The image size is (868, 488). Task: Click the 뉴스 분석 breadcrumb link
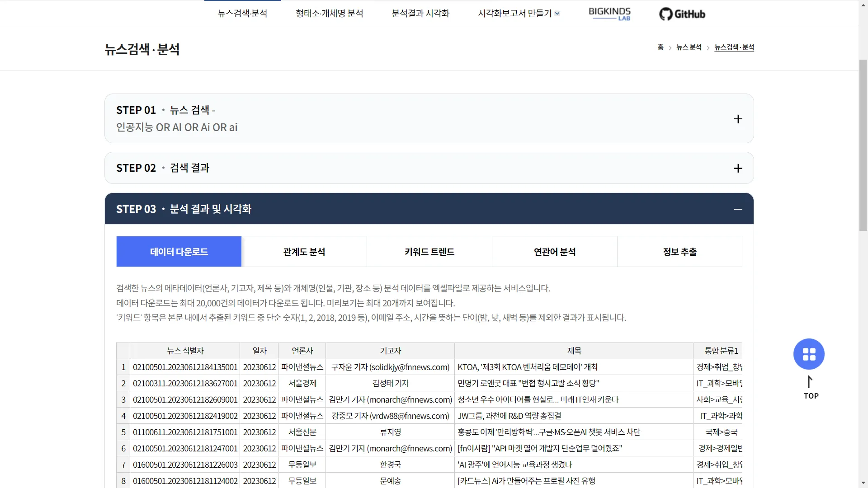(x=689, y=47)
